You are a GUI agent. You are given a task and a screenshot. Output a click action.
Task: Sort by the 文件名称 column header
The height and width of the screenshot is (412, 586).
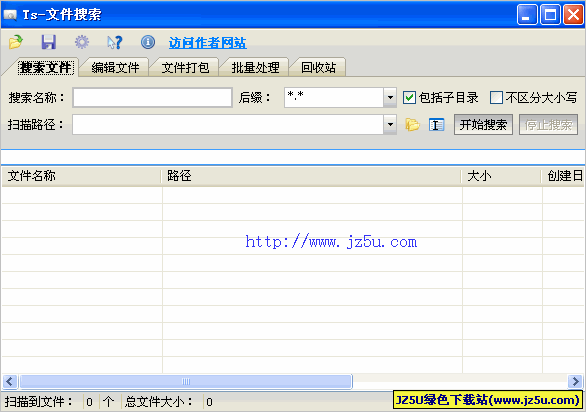click(x=81, y=176)
